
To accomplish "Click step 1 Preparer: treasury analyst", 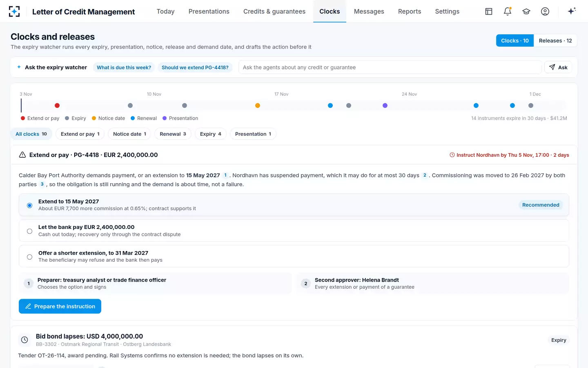I will coord(155,283).
